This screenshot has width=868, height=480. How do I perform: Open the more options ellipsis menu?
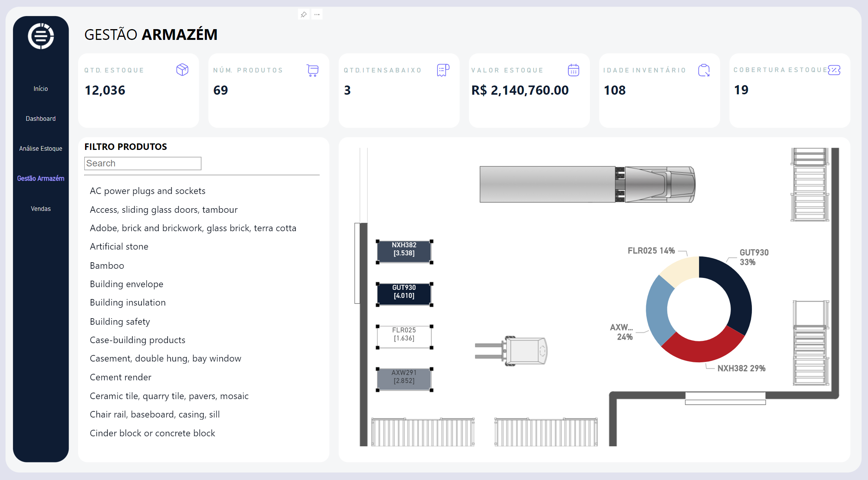tap(317, 15)
